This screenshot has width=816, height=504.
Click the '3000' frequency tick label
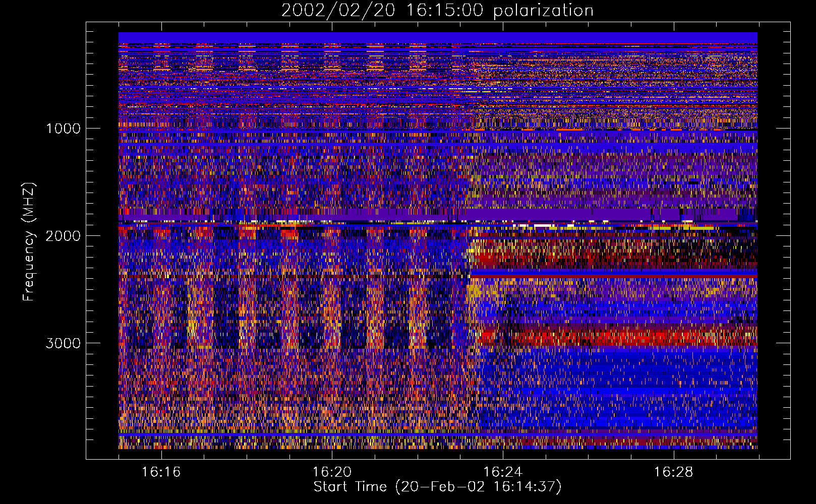point(63,343)
